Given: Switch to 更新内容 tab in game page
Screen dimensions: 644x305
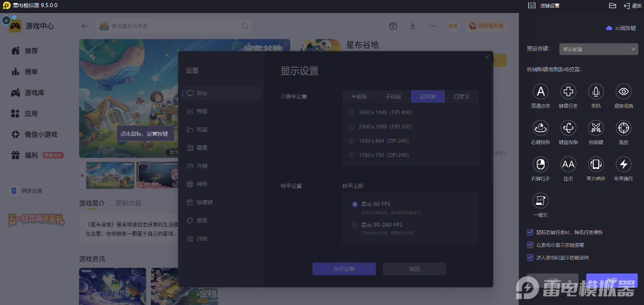Looking at the screenshot, I should [128, 203].
